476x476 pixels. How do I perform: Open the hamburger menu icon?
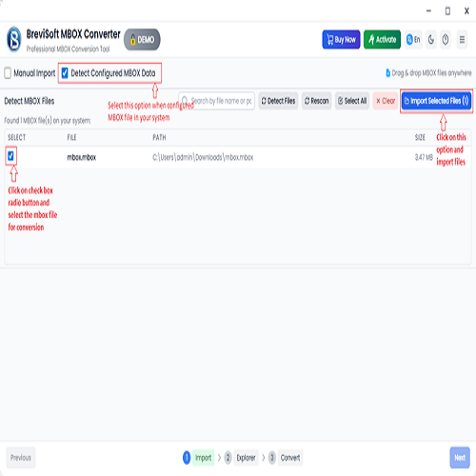[x=462, y=40]
